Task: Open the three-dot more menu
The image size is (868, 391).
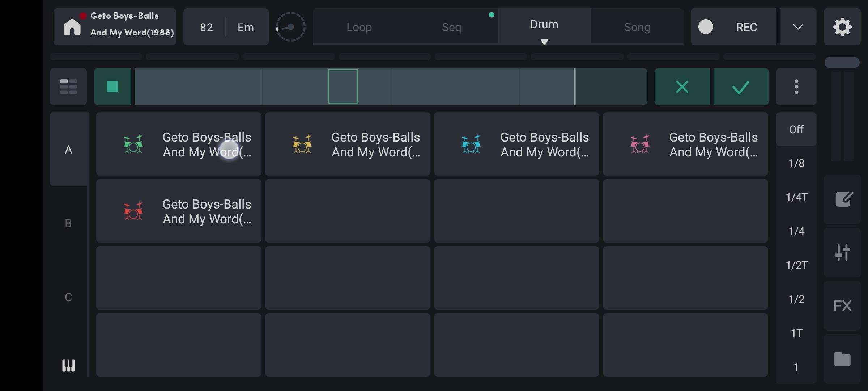Action: click(796, 87)
